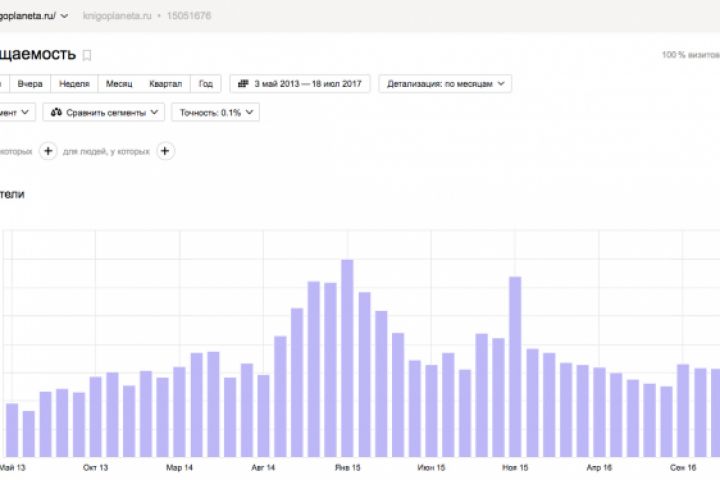Click the tallest bar at Янв 15
This screenshot has width=720, height=480.
tap(347, 358)
